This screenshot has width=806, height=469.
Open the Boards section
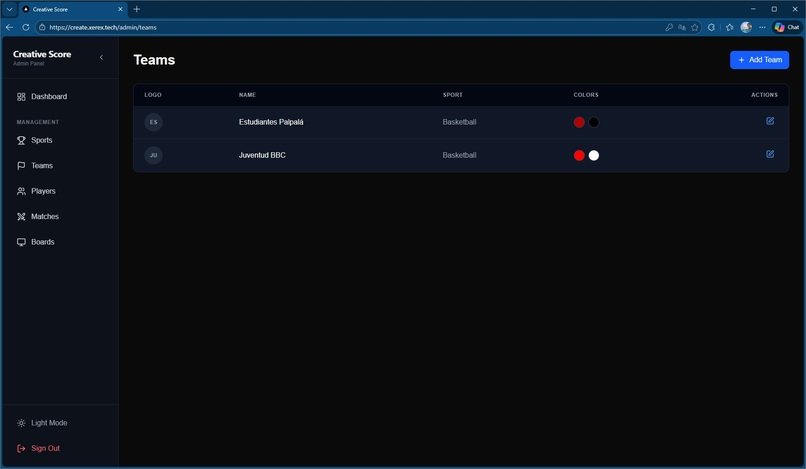tap(60, 242)
